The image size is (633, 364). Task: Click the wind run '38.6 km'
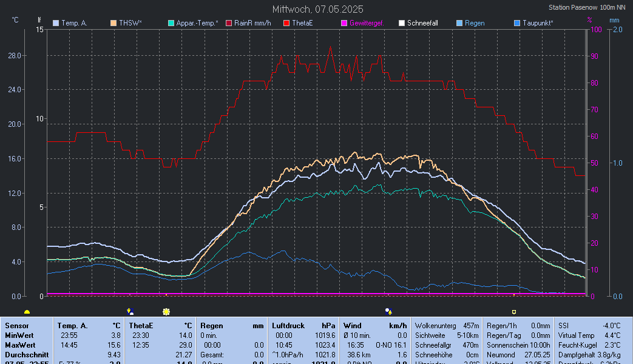(x=357, y=355)
